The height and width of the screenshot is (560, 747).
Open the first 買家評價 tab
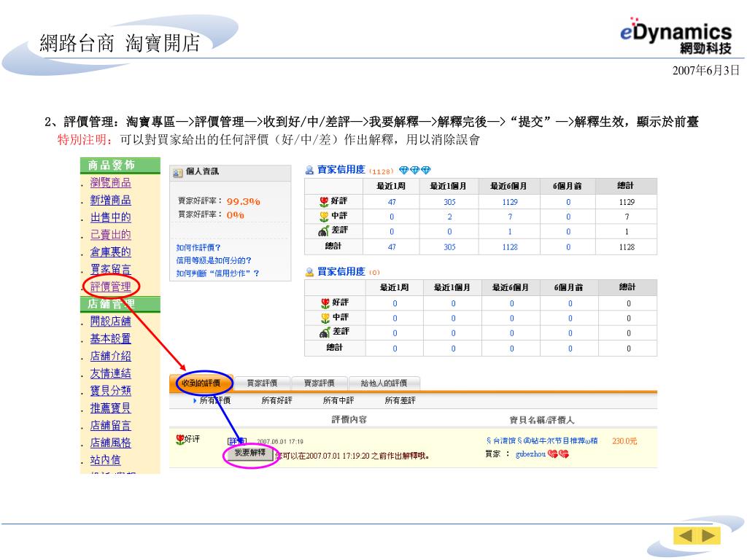click(x=262, y=383)
